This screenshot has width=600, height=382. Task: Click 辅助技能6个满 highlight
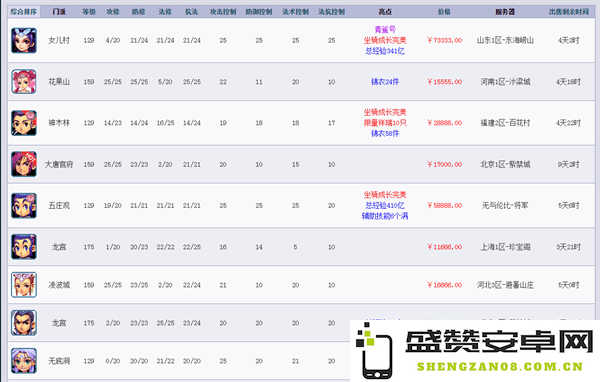point(385,216)
